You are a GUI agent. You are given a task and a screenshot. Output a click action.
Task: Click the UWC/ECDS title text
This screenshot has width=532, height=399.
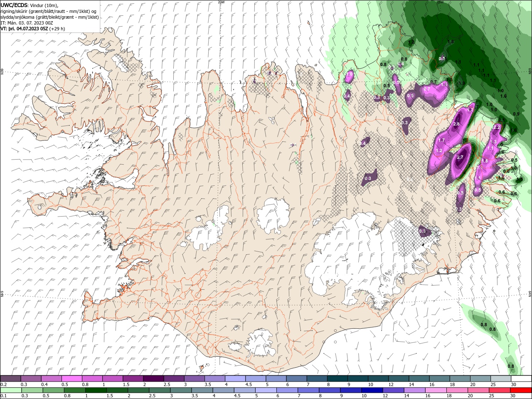tap(15, 5)
